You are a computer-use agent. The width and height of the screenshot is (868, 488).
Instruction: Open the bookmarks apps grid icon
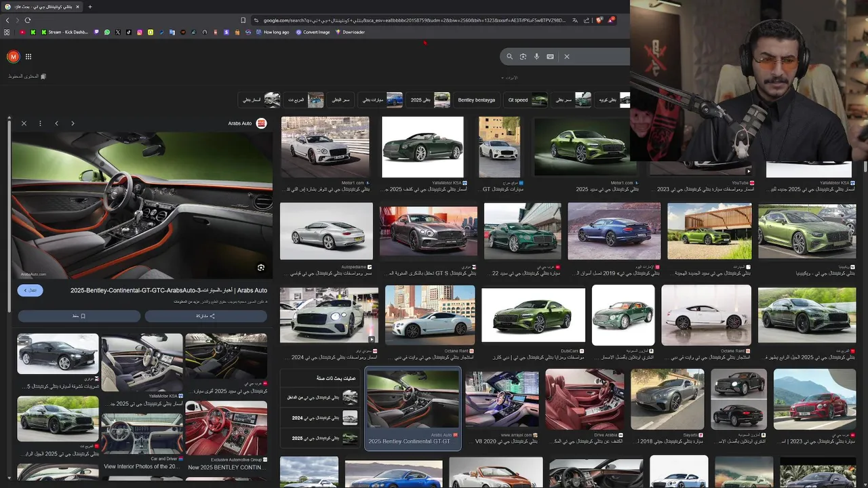point(7,32)
